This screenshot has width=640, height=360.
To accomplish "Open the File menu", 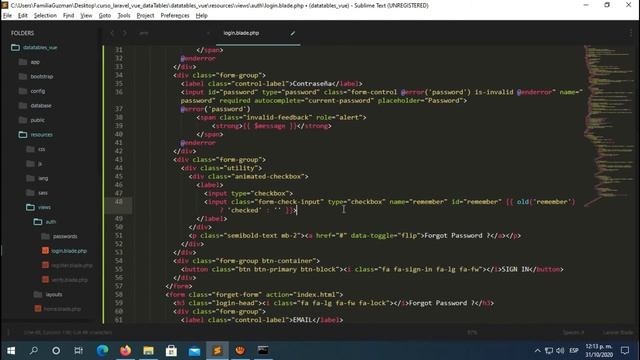I will pos(7,16).
